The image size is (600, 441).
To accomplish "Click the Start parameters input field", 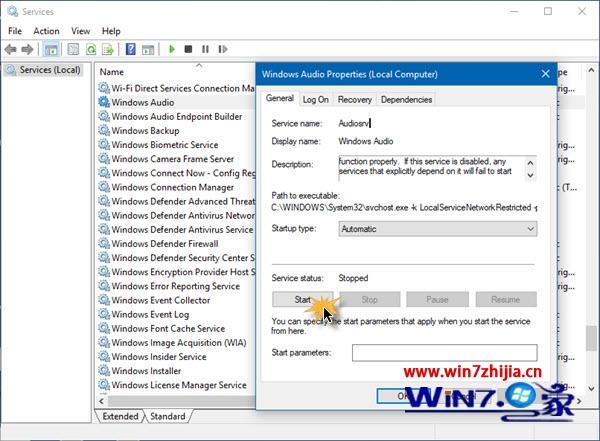I will 445,353.
